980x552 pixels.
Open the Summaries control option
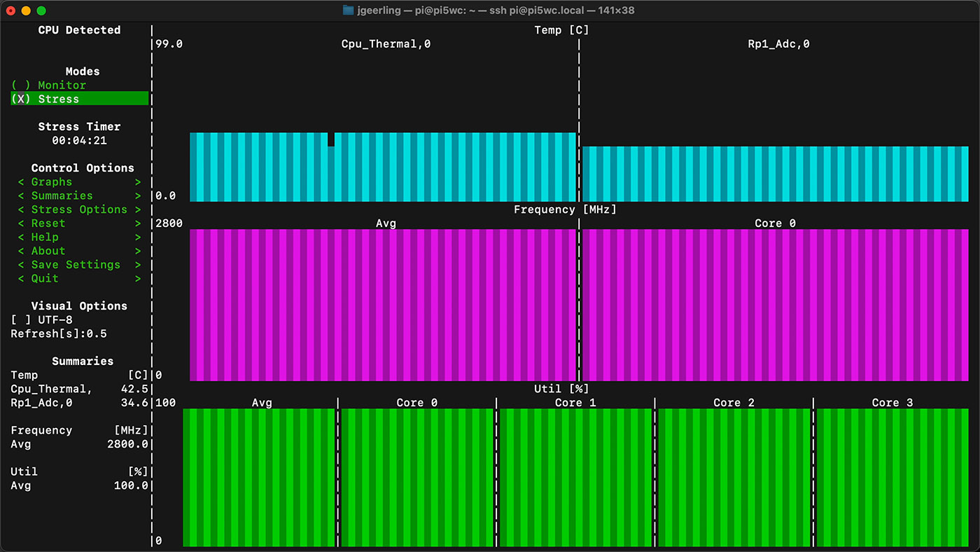pyautogui.click(x=79, y=196)
